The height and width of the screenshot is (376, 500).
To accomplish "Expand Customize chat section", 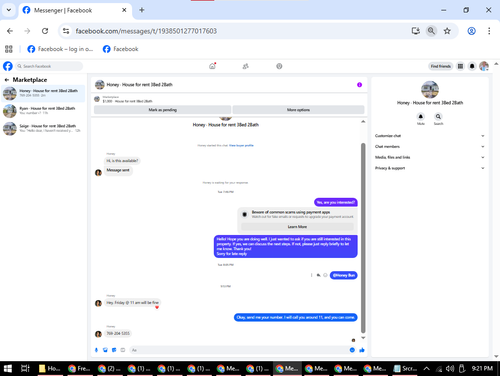I will [429, 136].
